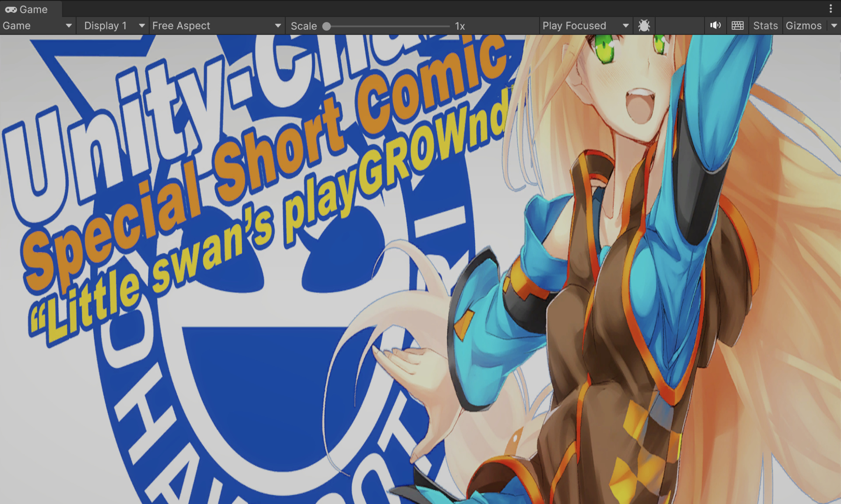Open the Game window three-dot options menu
Viewport: 841px width, 504px height.
pos(830,9)
